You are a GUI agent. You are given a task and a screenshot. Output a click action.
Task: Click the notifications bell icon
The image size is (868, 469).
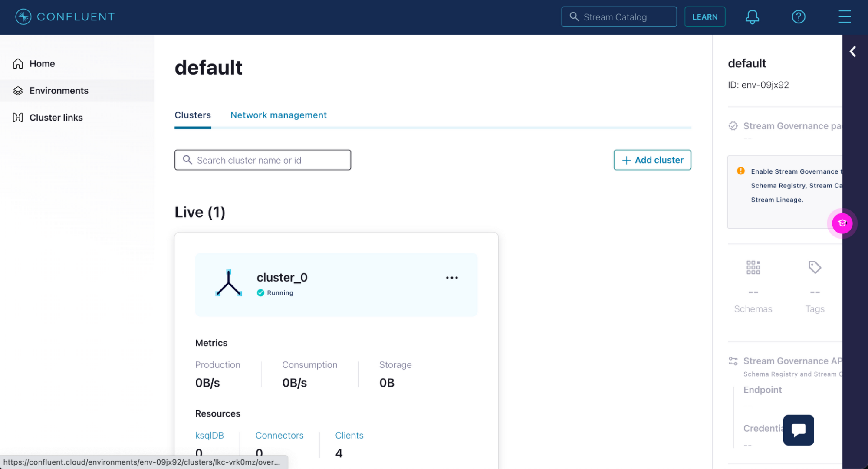click(x=753, y=17)
